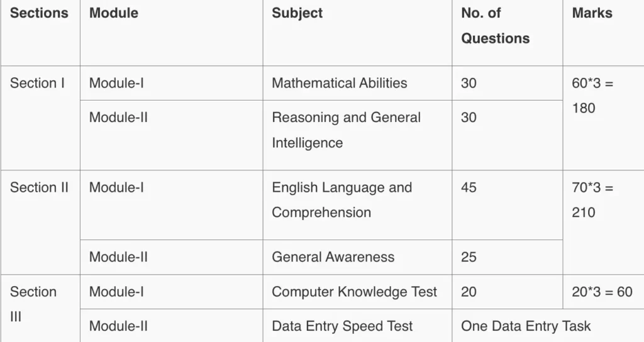Click English Language and Comprehension cell
Image resolution: width=644 pixels, height=342 pixels.
click(x=341, y=200)
